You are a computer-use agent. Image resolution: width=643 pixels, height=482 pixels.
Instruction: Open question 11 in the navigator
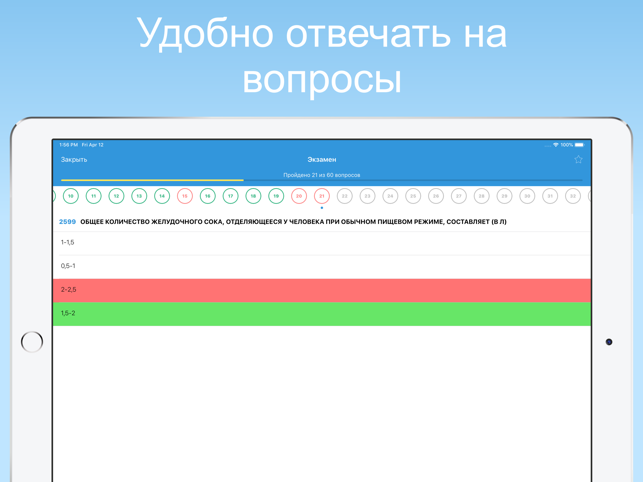(93, 196)
